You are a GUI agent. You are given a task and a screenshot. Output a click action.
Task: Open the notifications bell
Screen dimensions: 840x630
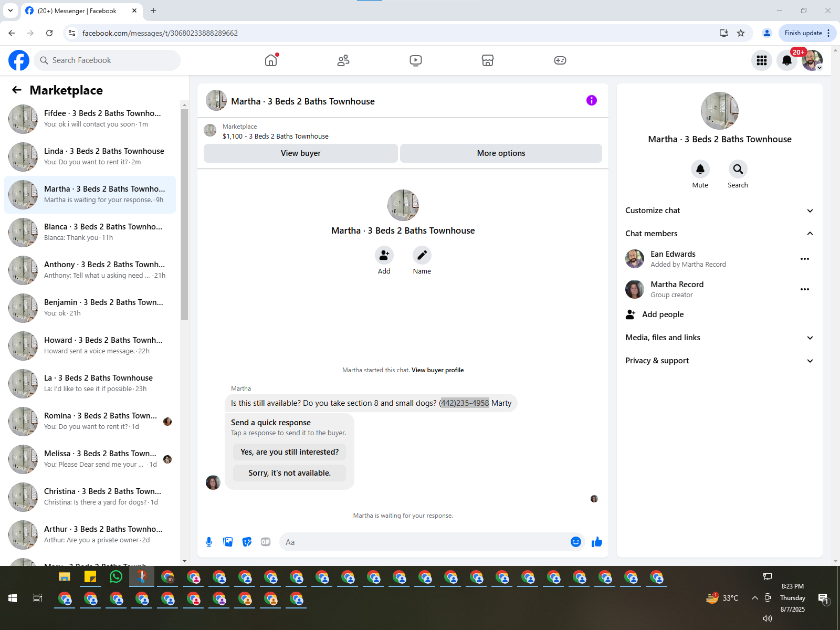coord(787,60)
